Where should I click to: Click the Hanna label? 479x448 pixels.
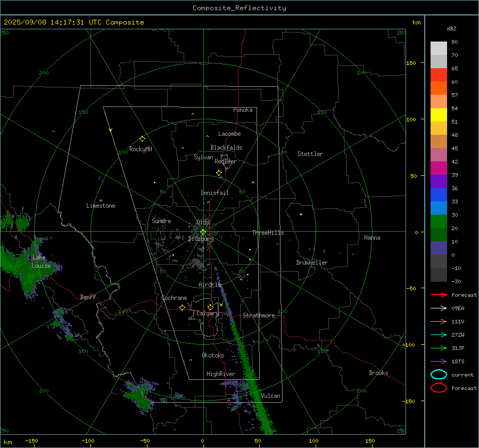coord(372,238)
